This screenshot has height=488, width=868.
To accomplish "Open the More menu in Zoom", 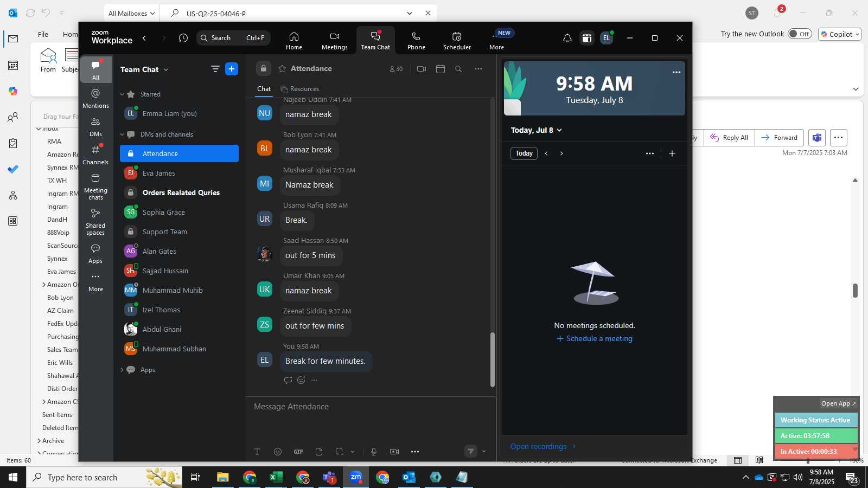I will (x=496, y=41).
